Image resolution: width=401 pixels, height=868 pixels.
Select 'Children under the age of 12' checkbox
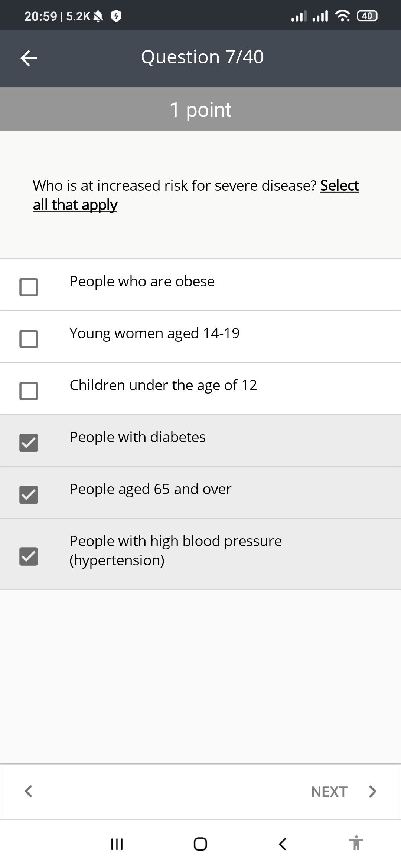[x=29, y=391]
